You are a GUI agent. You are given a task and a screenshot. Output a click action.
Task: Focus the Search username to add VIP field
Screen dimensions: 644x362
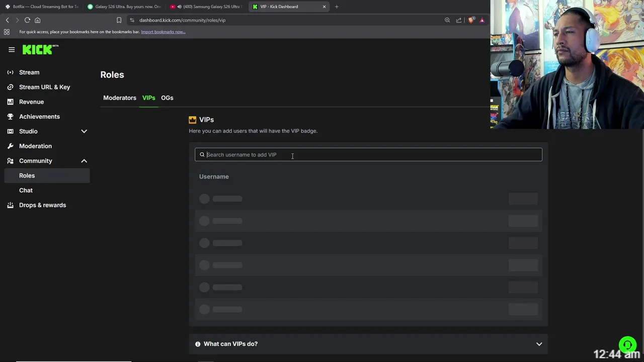coord(368,154)
